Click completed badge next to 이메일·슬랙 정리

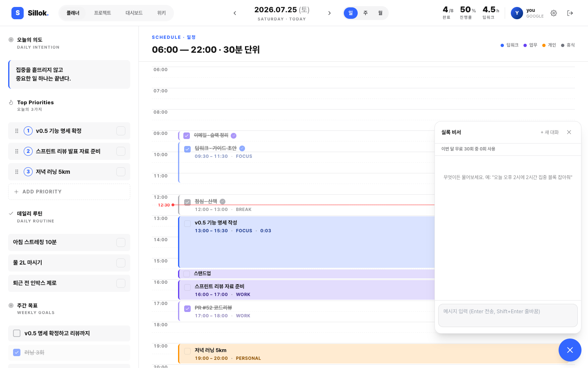pyautogui.click(x=234, y=136)
